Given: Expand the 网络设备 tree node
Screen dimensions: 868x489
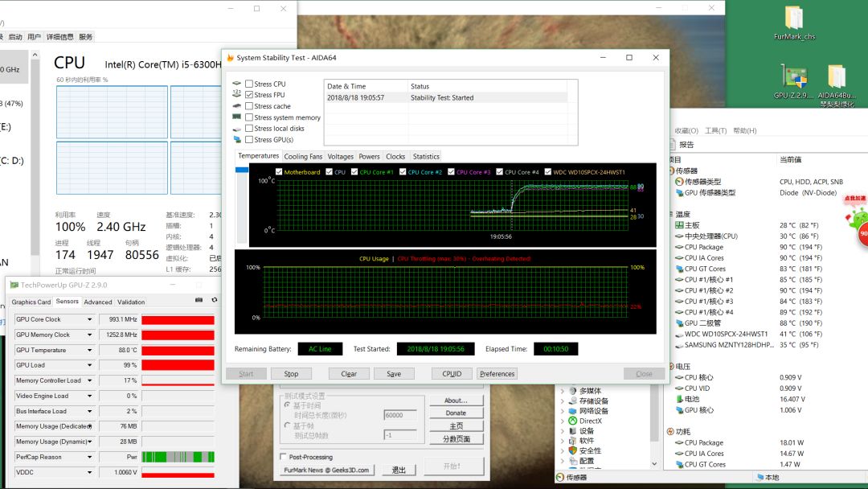Looking at the screenshot, I should (x=563, y=411).
